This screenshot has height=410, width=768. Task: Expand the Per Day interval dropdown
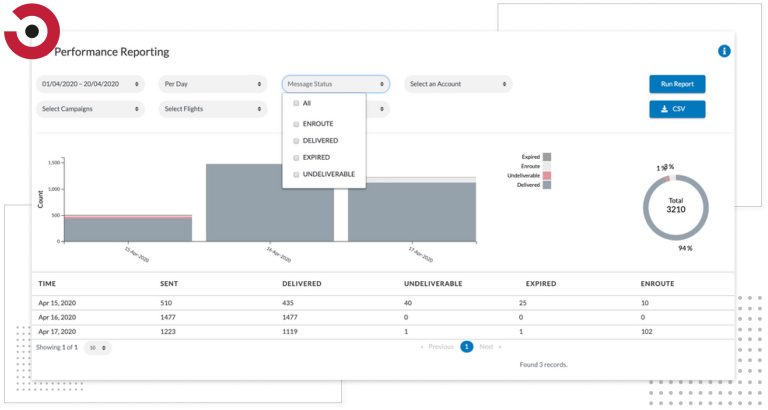pos(213,84)
